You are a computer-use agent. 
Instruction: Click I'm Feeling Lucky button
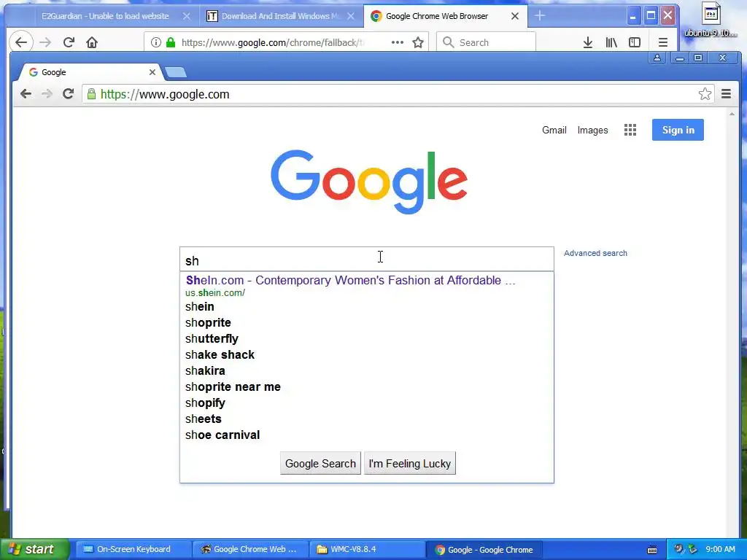tap(410, 463)
